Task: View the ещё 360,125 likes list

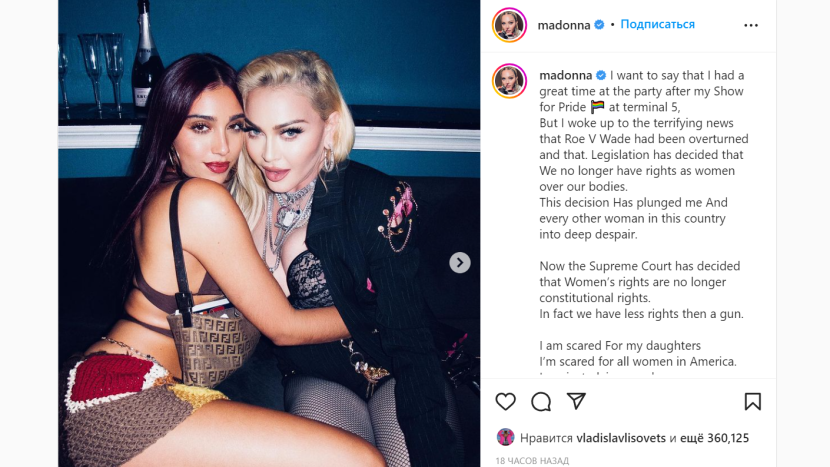Action: pyautogui.click(x=714, y=438)
